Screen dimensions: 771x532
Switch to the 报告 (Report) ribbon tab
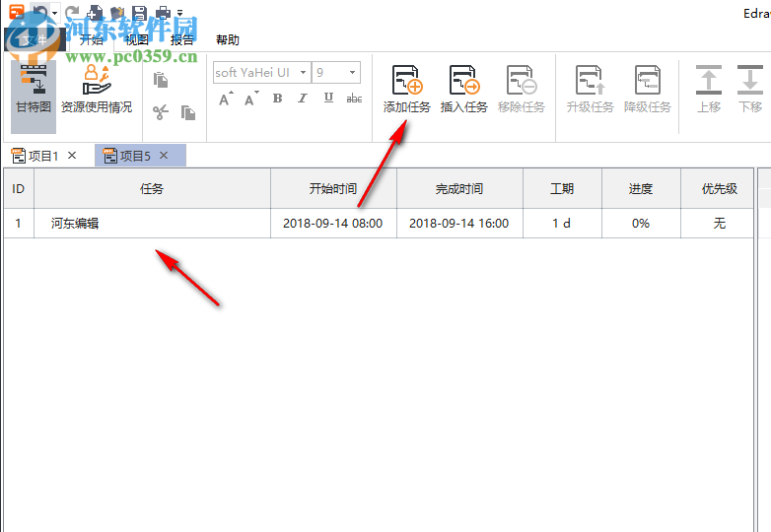182,39
